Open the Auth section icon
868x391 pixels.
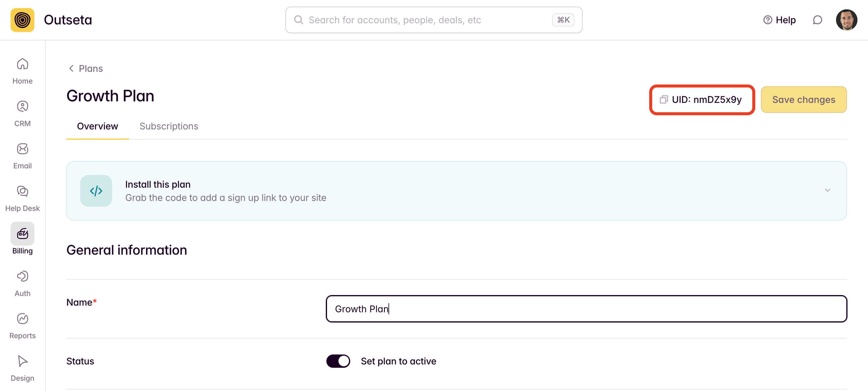[22, 276]
